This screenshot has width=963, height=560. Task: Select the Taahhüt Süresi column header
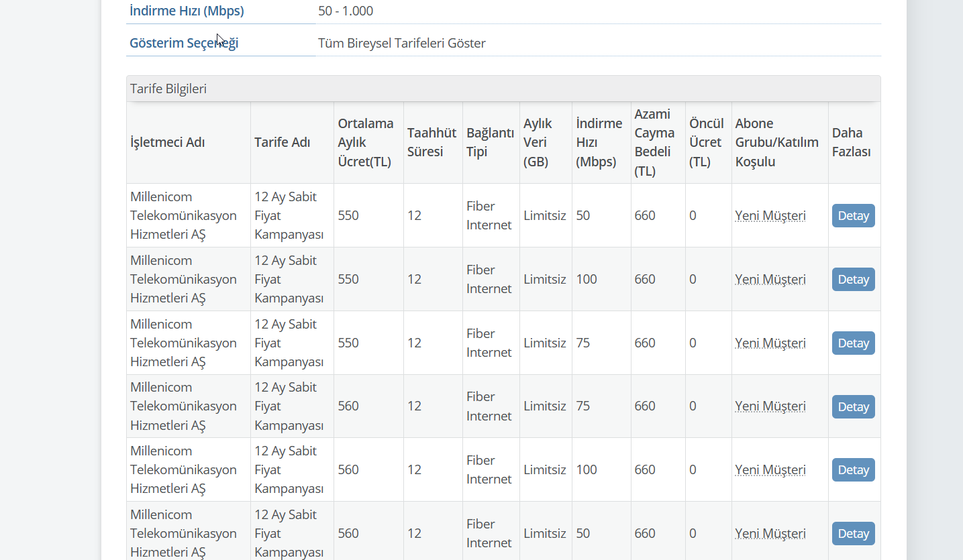coord(432,142)
